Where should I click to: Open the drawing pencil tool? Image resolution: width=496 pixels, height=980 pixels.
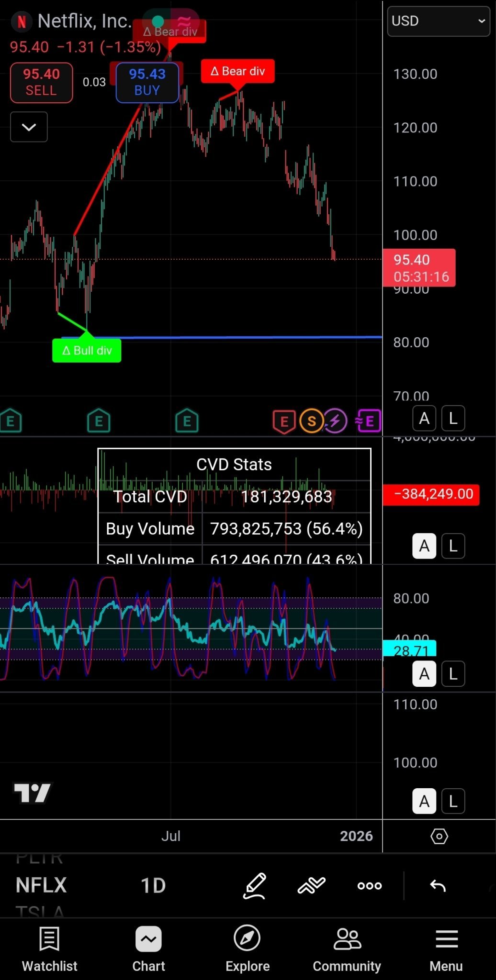[x=254, y=886]
